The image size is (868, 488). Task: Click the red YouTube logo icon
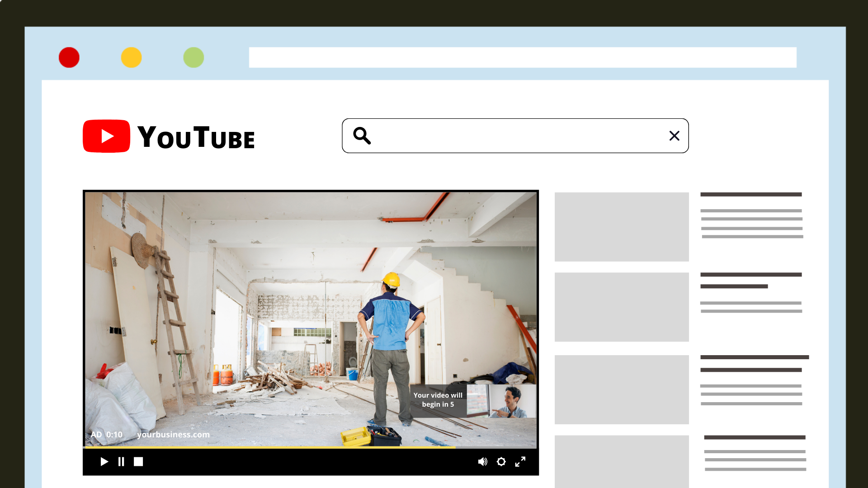tap(106, 136)
